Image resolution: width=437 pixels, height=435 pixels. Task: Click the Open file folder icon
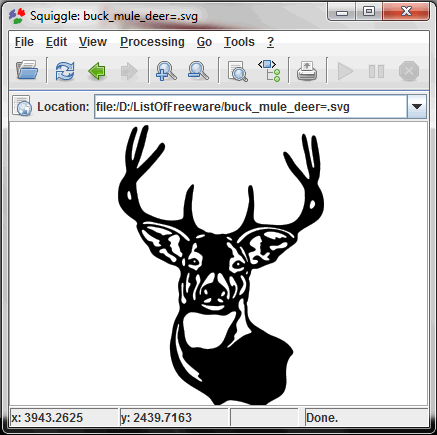27,70
